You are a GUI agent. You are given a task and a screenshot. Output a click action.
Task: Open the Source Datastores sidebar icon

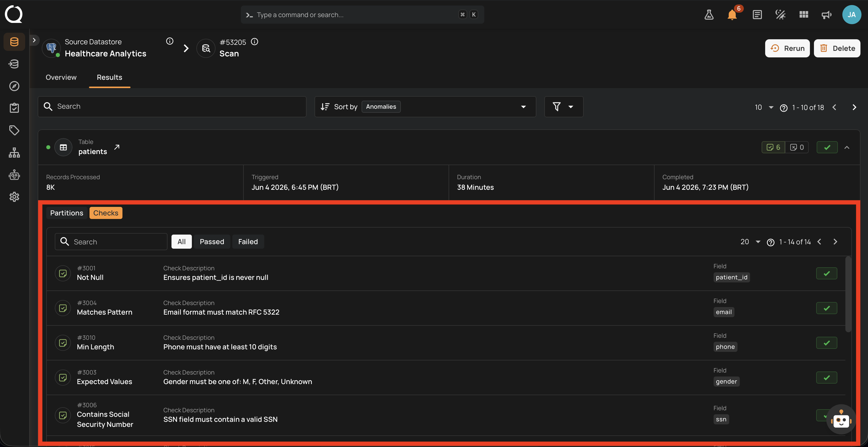(x=14, y=42)
